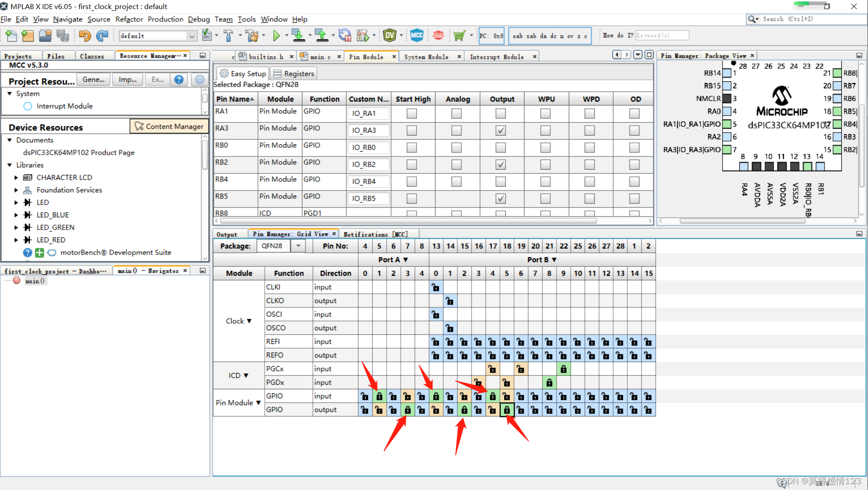Viewport: 868px width, 490px height.
Task: Open the Tools menu
Action: coord(247,19)
